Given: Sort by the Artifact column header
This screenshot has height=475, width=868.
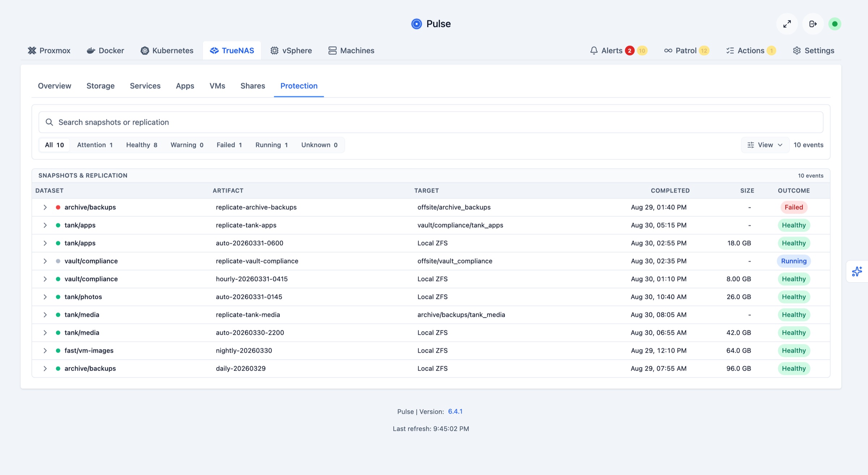Looking at the screenshot, I should pyautogui.click(x=228, y=191).
